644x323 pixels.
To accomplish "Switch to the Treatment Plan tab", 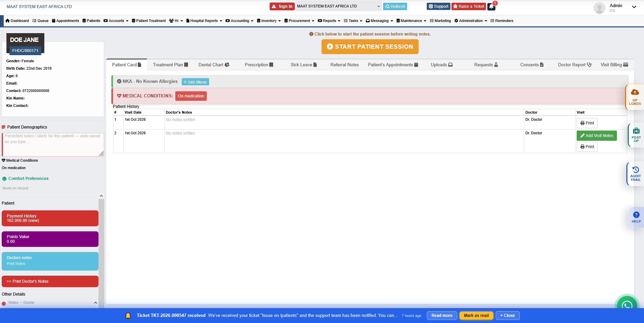I will [170, 65].
